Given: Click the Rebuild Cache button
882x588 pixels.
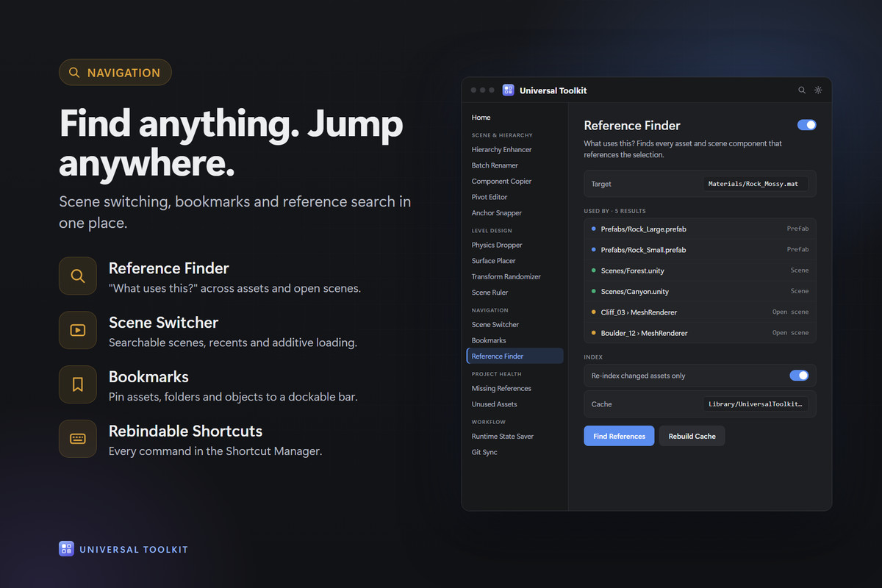Looking at the screenshot, I should coord(692,436).
